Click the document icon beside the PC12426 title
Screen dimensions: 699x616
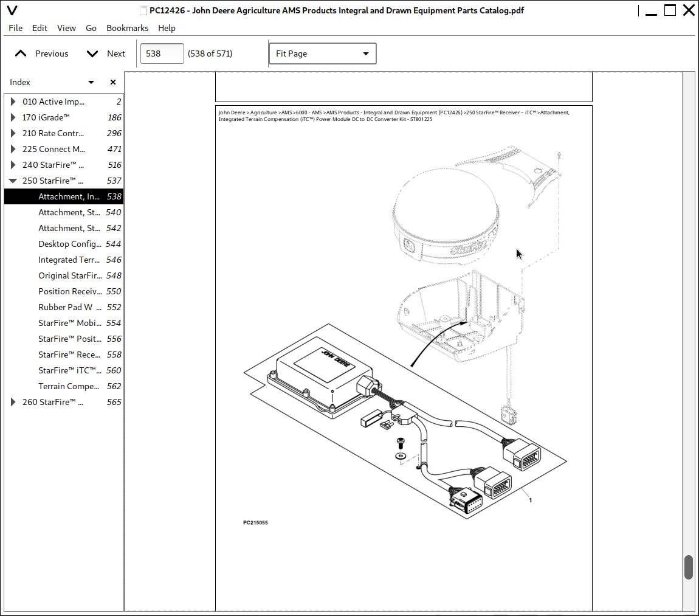(x=143, y=10)
